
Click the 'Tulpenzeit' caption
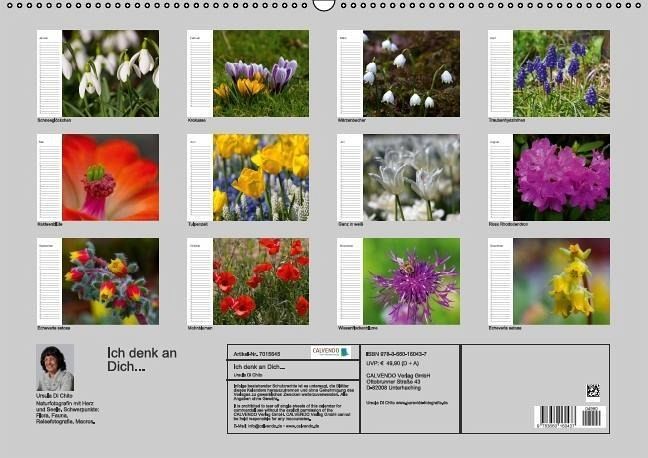pyautogui.click(x=198, y=224)
